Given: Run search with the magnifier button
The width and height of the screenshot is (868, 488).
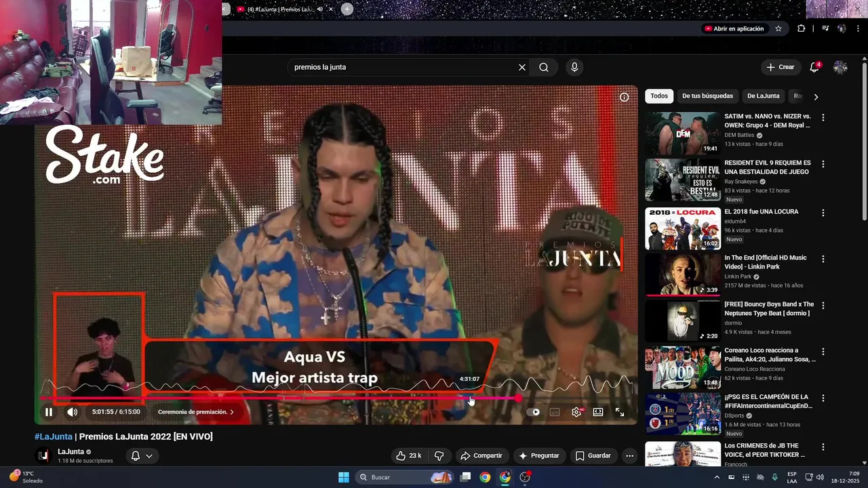Looking at the screenshot, I should point(544,67).
